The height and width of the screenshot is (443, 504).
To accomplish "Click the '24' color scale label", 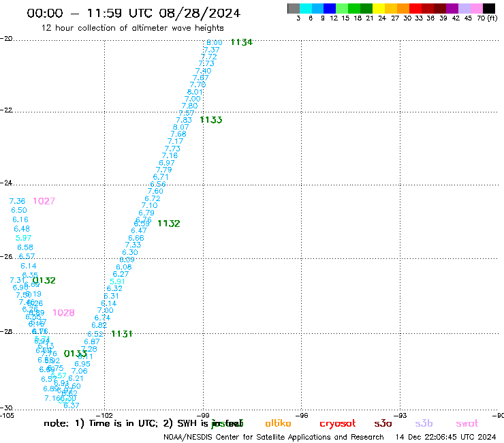I will pyautogui.click(x=382, y=18).
